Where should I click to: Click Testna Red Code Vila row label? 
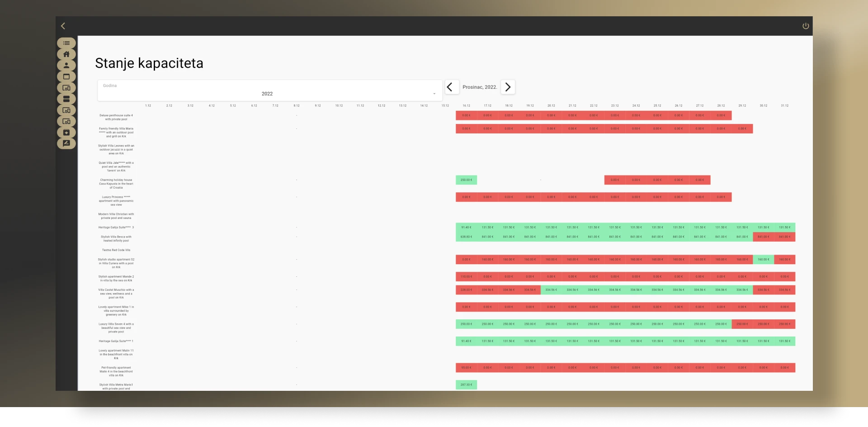[x=116, y=250]
